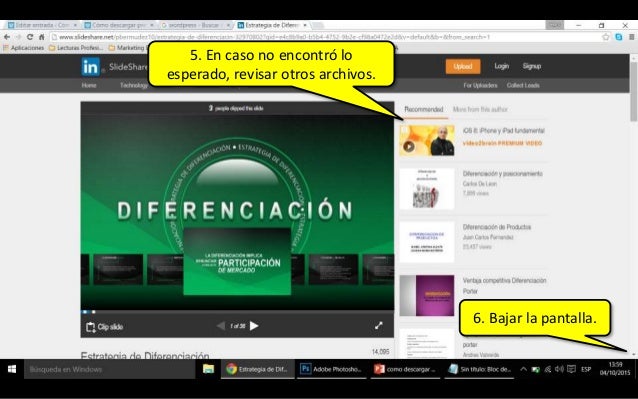Open Diferenciación de Productos thumbnail

coord(427,242)
